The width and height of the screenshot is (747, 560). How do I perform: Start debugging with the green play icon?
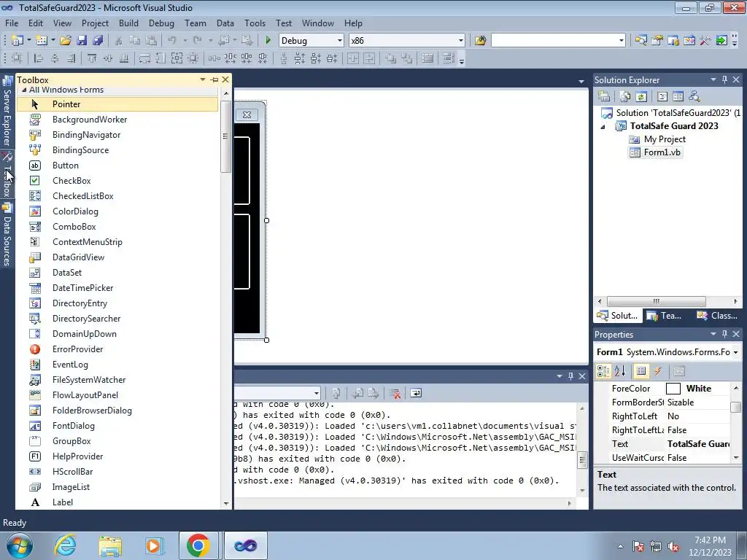coord(268,41)
